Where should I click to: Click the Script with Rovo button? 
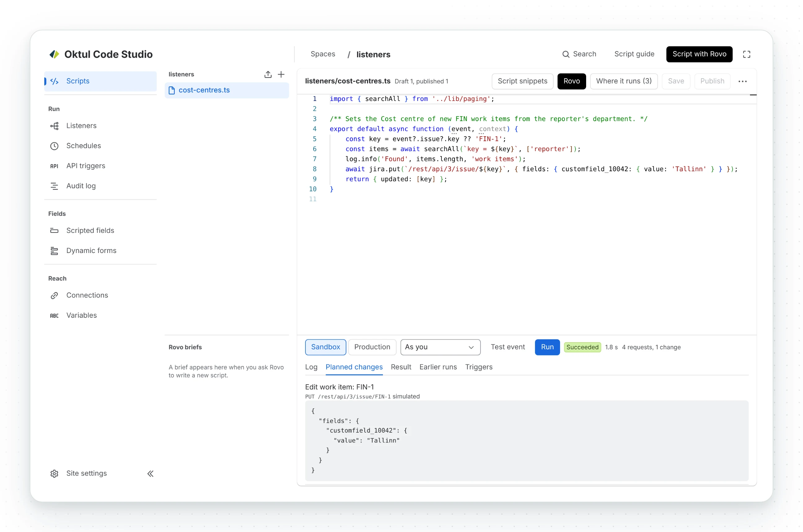699,54
